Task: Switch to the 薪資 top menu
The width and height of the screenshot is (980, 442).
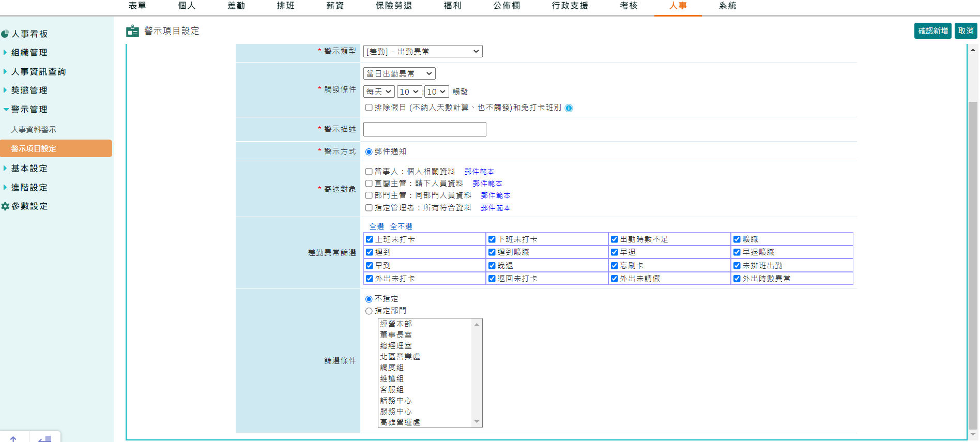Action: [335, 6]
